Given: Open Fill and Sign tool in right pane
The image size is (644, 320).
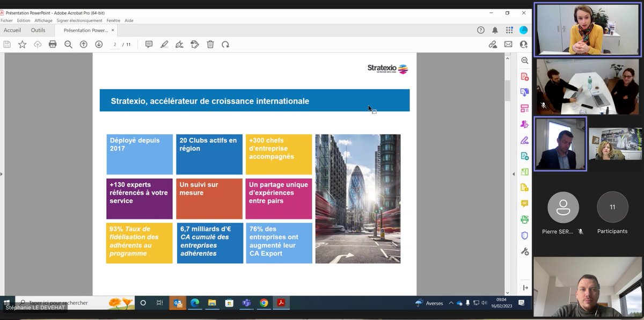Looking at the screenshot, I should pos(524,140).
